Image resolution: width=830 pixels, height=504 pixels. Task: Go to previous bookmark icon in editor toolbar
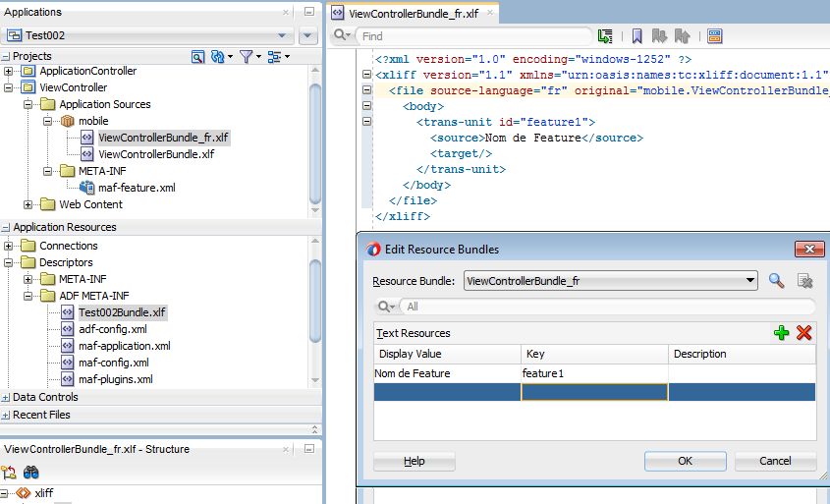pos(683,36)
